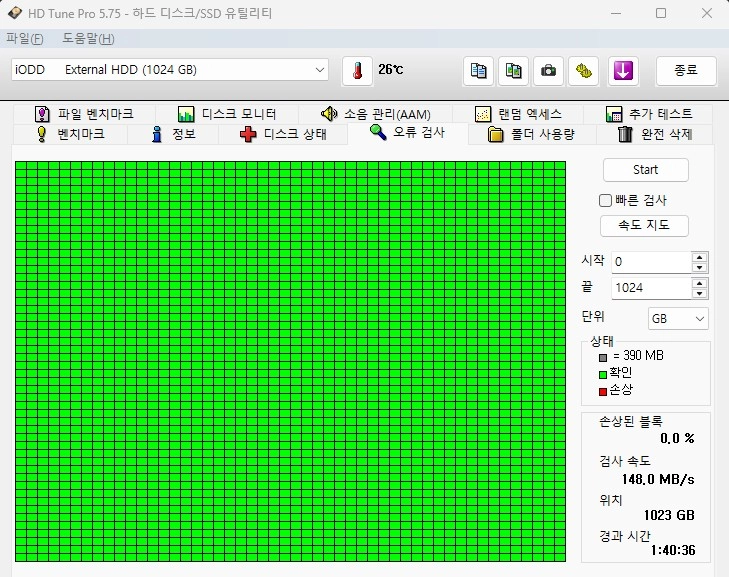Open the 완전 삭제 tab
729x577 pixels.
click(x=655, y=134)
